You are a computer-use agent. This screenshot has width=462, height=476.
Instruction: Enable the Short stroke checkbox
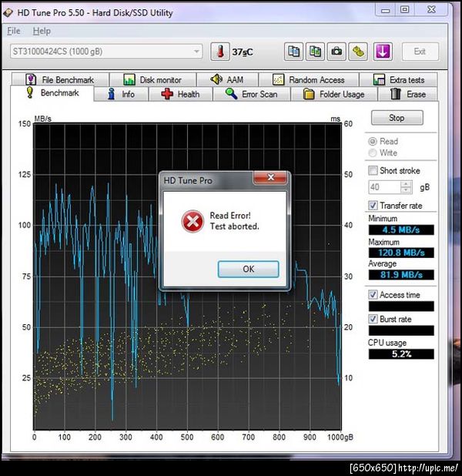click(x=373, y=171)
